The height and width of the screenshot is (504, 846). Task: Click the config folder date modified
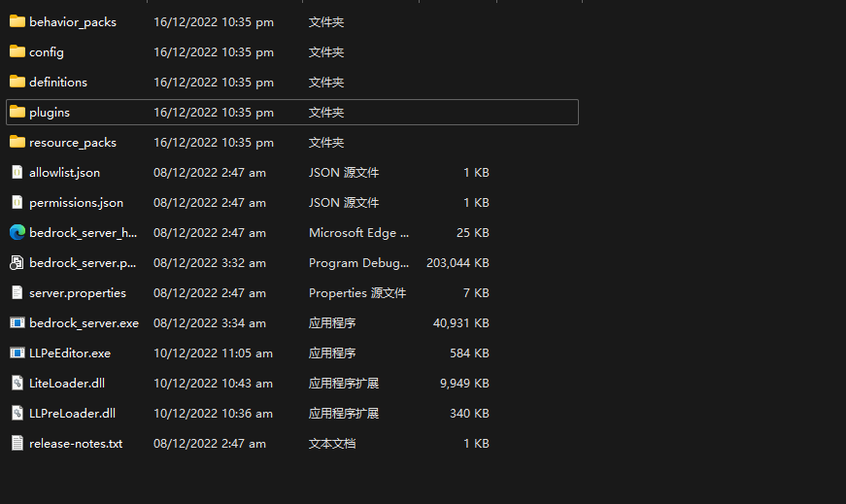214,52
